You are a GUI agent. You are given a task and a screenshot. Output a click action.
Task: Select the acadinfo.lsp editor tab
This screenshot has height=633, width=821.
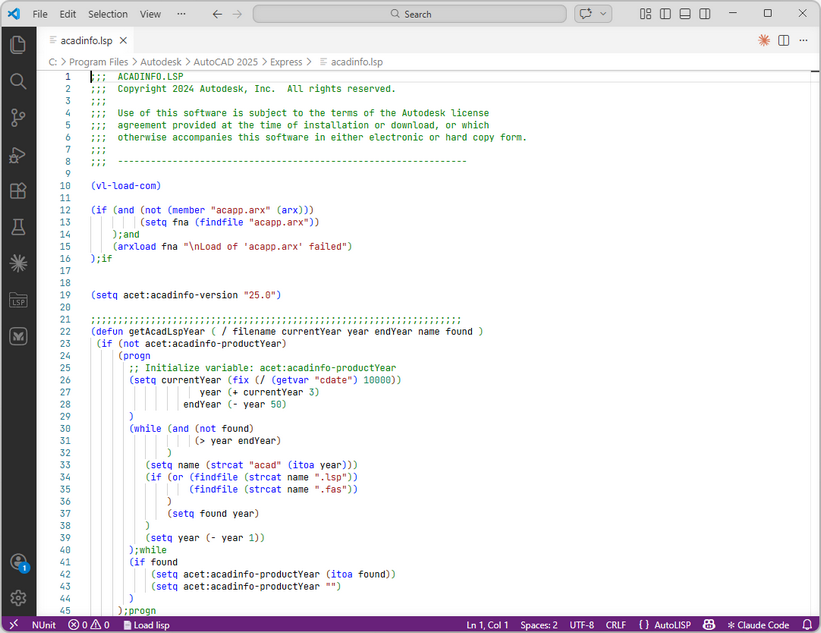click(86, 42)
